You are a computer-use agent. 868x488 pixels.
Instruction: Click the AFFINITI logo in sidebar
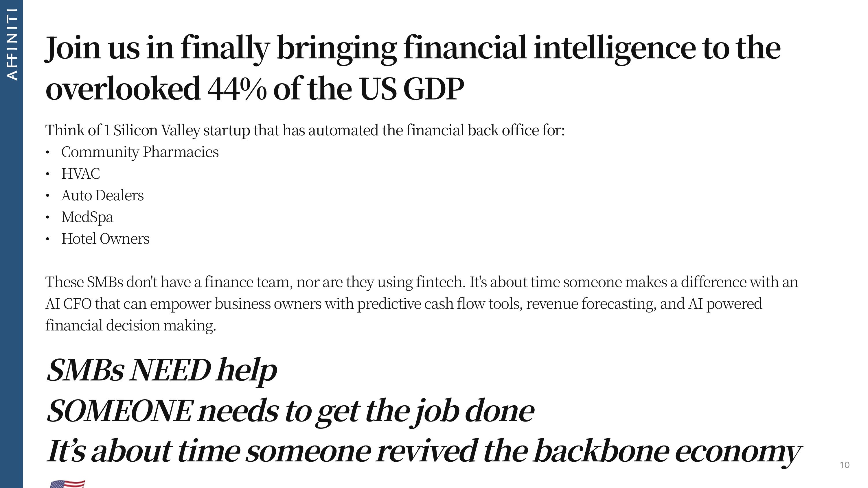click(x=12, y=44)
